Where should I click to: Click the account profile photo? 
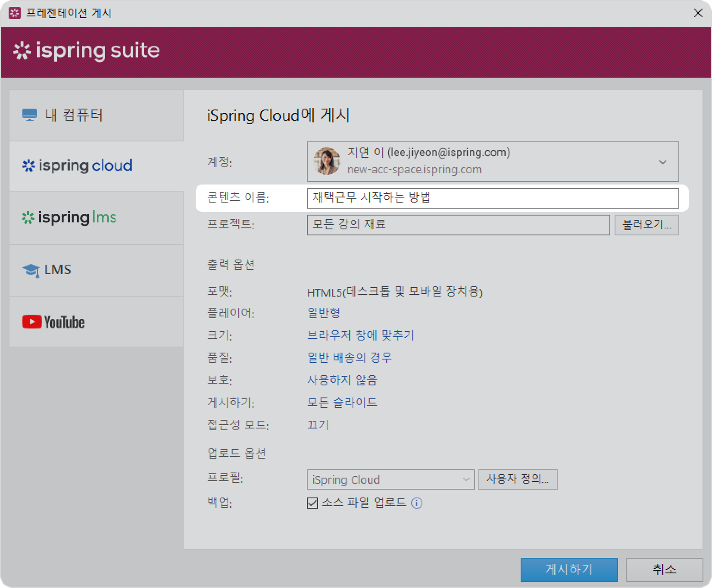coord(326,162)
